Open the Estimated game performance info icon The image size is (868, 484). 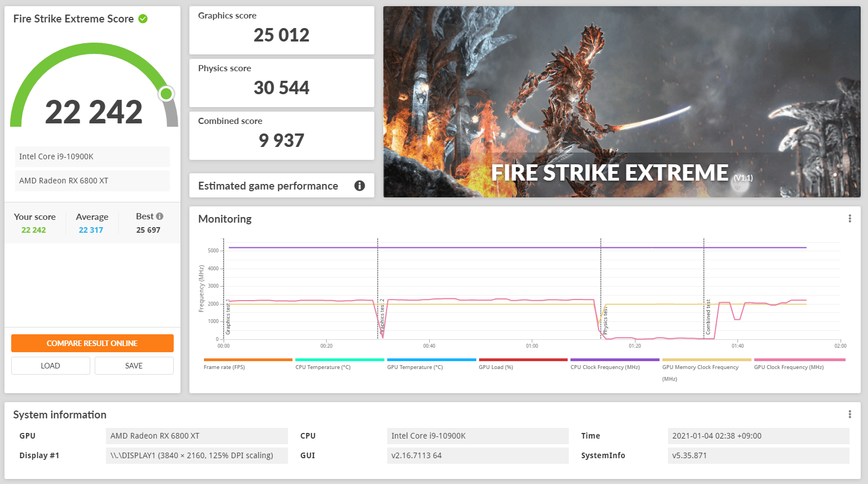(x=360, y=186)
